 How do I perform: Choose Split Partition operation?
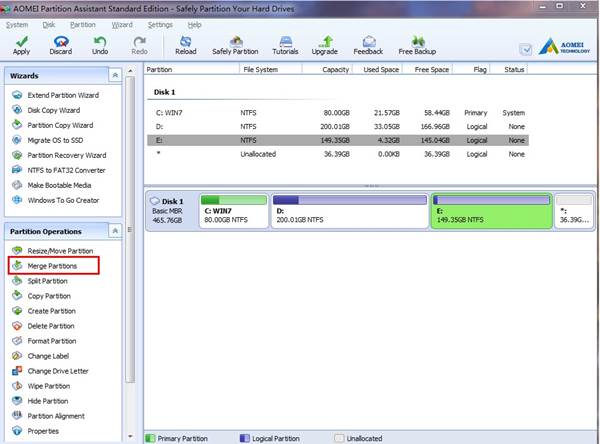(40, 281)
